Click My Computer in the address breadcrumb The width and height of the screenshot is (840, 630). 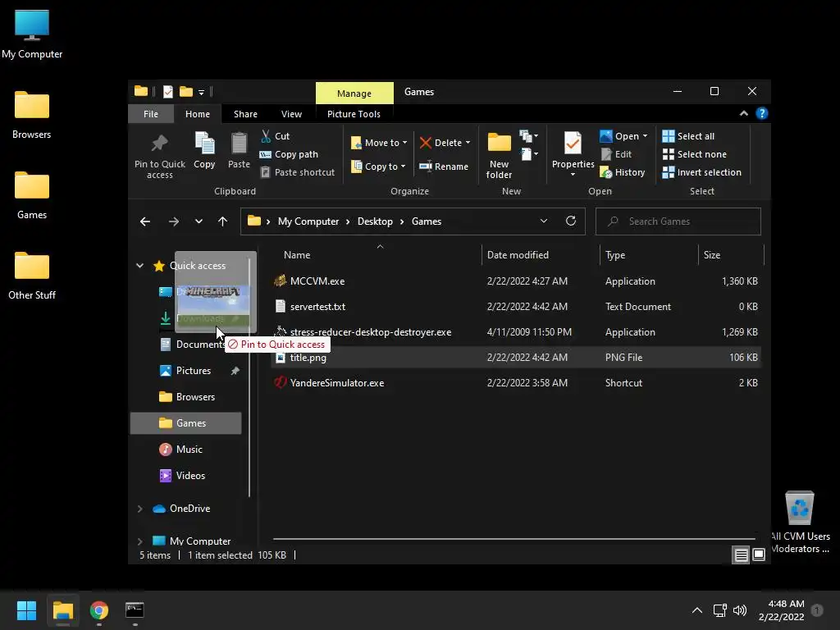click(x=308, y=221)
